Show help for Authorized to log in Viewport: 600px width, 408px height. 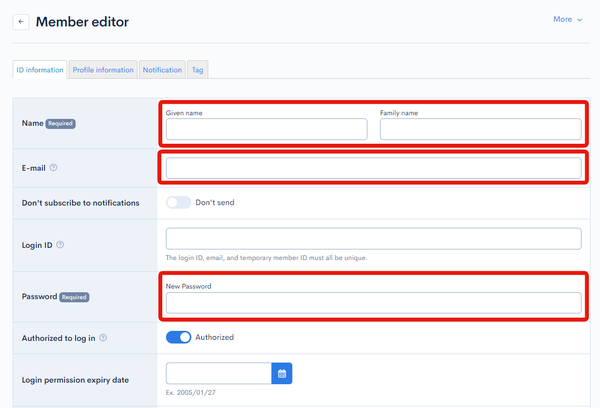coord(103,338)
